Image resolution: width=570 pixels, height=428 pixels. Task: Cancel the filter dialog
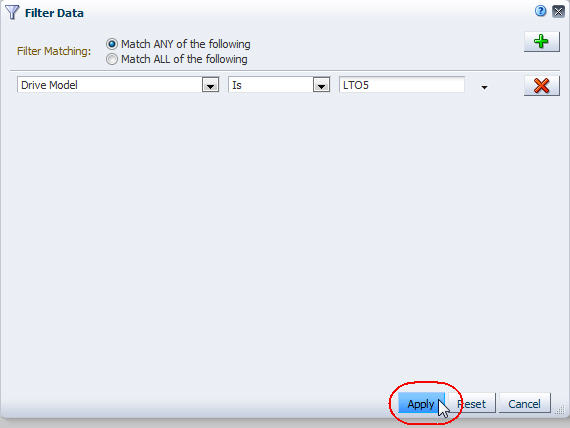pos(524,403)
